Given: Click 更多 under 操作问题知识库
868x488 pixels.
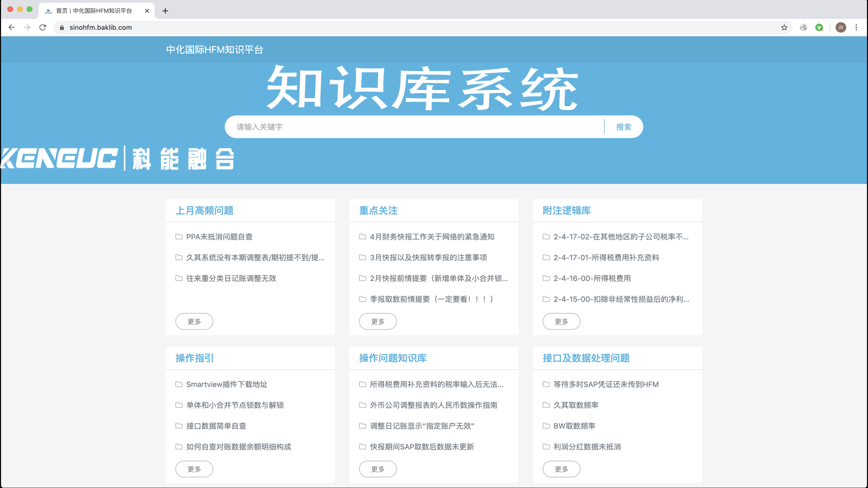Looking at the screenshot, I should (378, 469).
